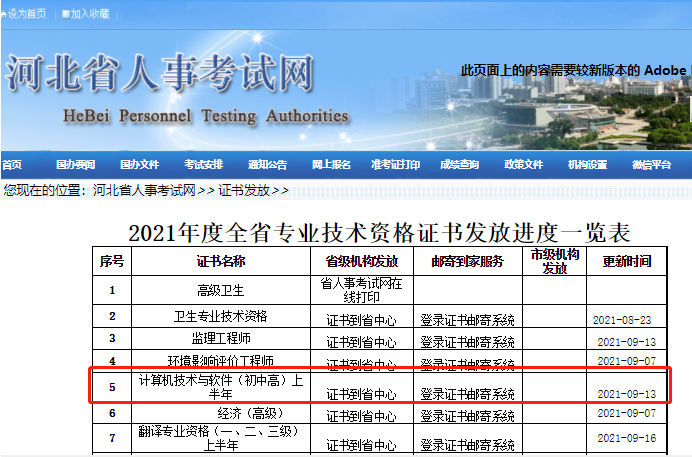Screen dimensions: 692x457
Task: Select 计算机技术与软件（初中高）上半年 cell
Action: point(221,387)
